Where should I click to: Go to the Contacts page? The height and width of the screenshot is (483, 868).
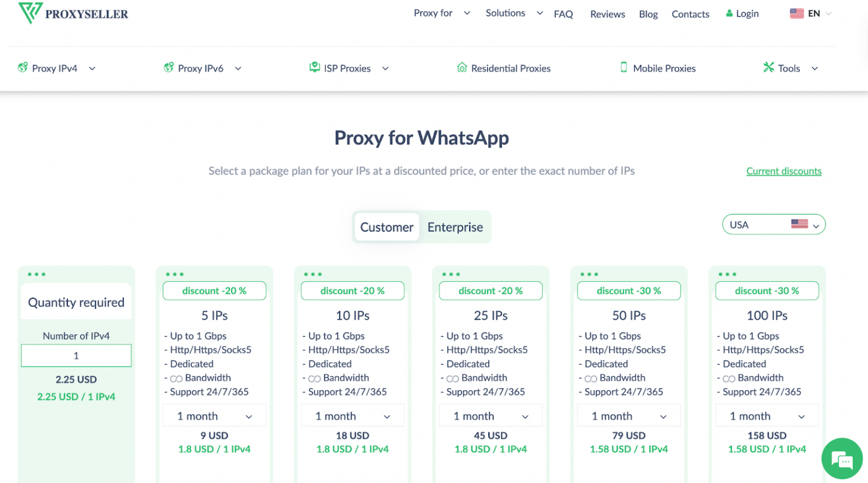pos(690,14)
